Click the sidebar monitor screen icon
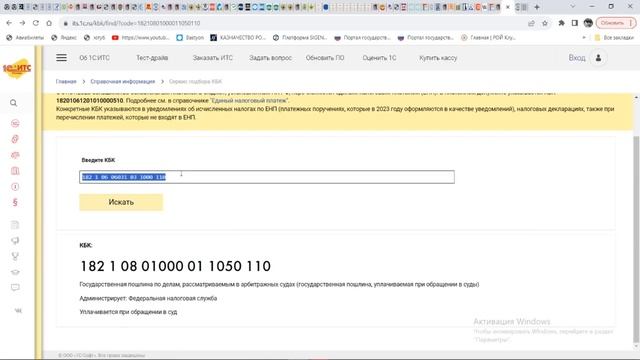Image resolution: width=640 pixels, height=360 pixels. (x=15, y=287)
